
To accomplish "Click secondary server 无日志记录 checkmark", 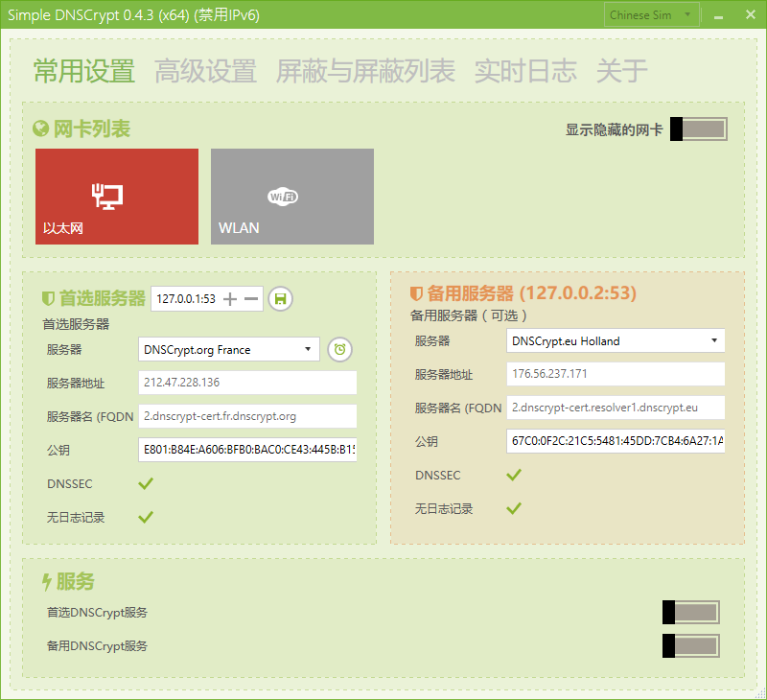I will click(514, 508).
